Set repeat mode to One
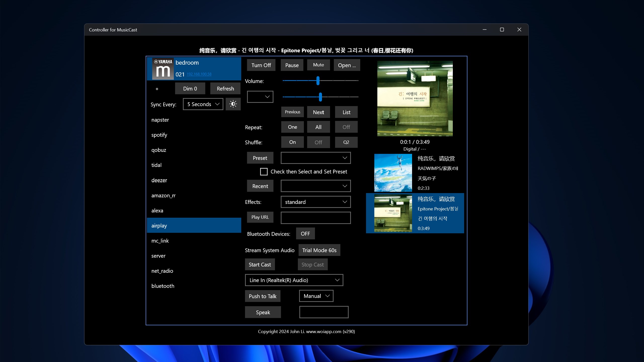This screenshot has height=362, width=644. 292,127
